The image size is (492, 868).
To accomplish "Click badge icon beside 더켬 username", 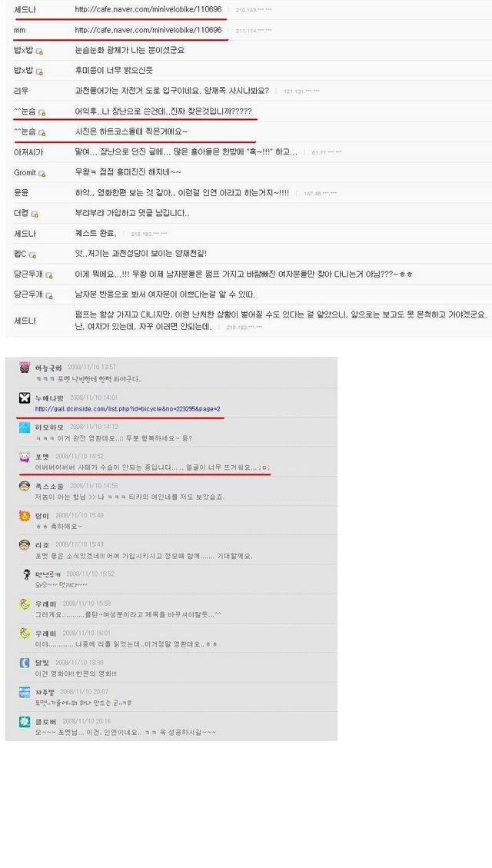I will pos(35,215).
